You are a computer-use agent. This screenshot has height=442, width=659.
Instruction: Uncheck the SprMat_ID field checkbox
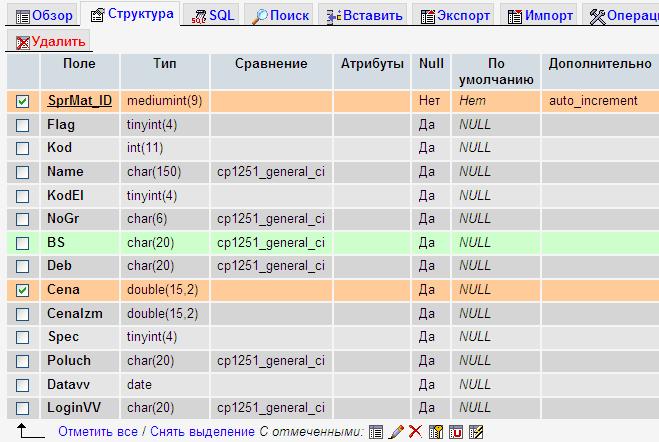[23, 101]
